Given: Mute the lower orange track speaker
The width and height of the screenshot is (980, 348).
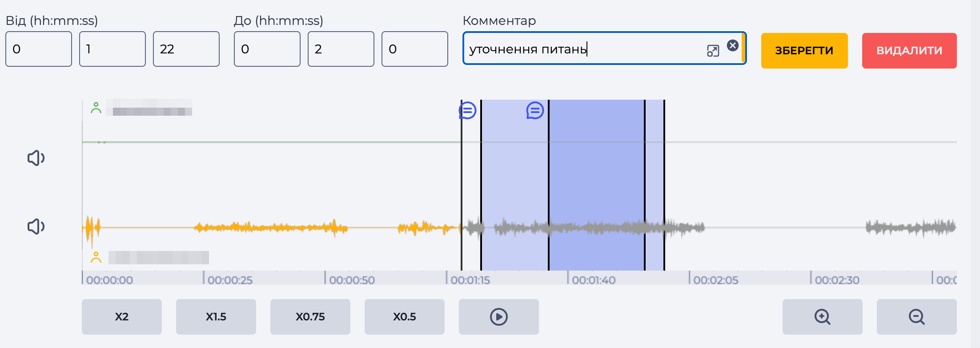Looking at the screenshot, I should click(x=36, y=227).
